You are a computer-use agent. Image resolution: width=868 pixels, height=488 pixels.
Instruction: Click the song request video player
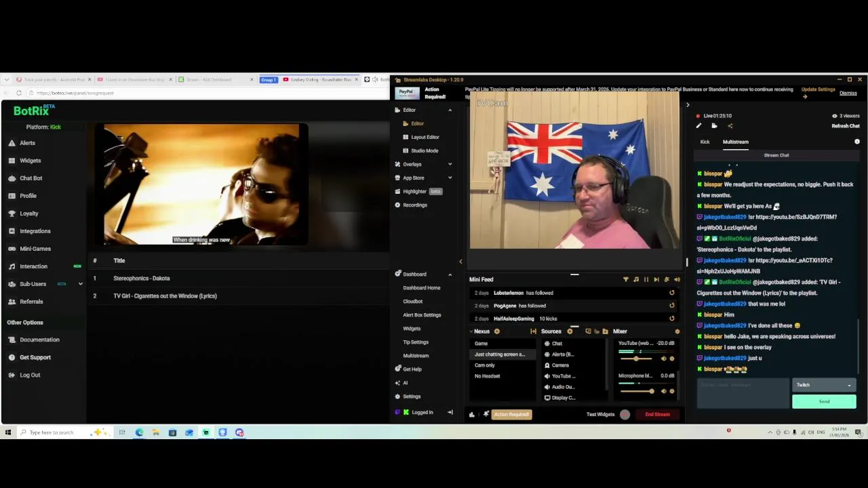pos(201,184)
